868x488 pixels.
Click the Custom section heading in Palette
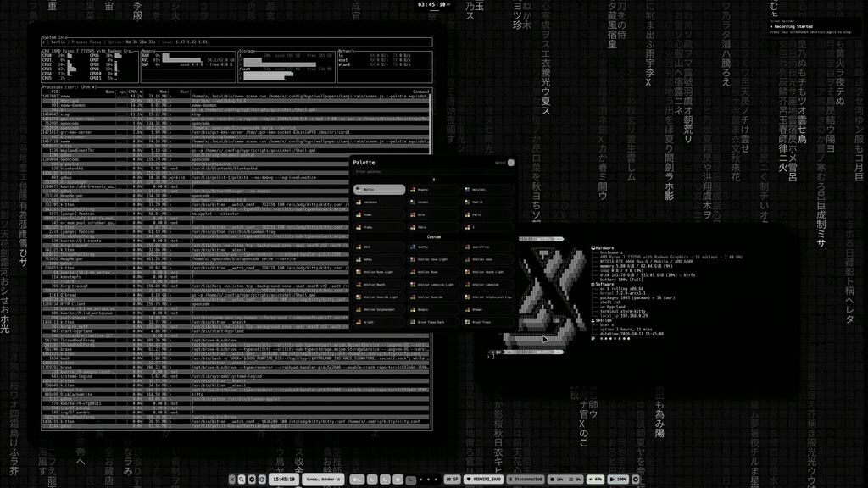pyautogui.click(x=433, y=237)
